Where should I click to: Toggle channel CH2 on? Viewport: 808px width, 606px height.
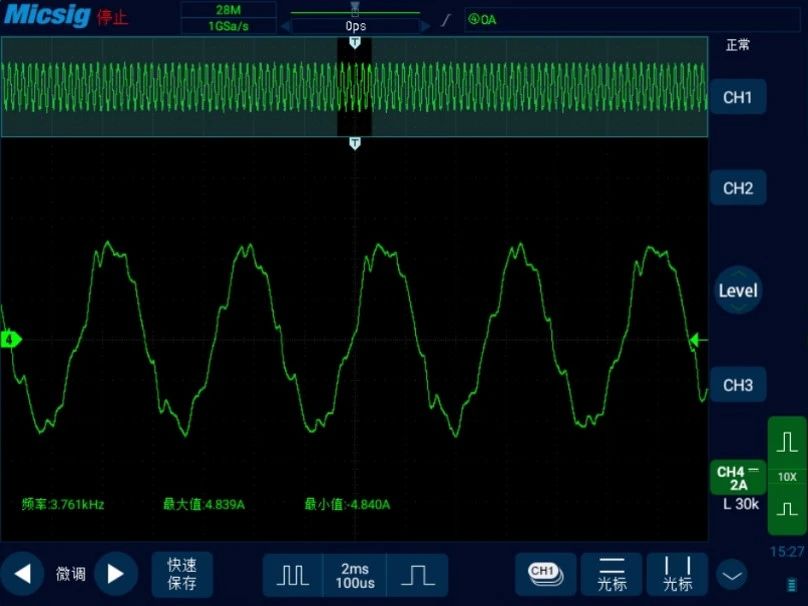click(x=737, y=188)
